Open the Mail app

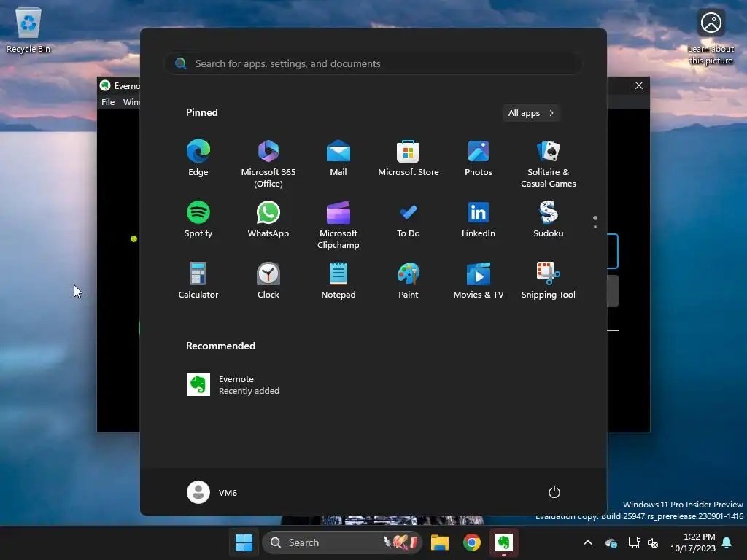click(x=338, y=158)
